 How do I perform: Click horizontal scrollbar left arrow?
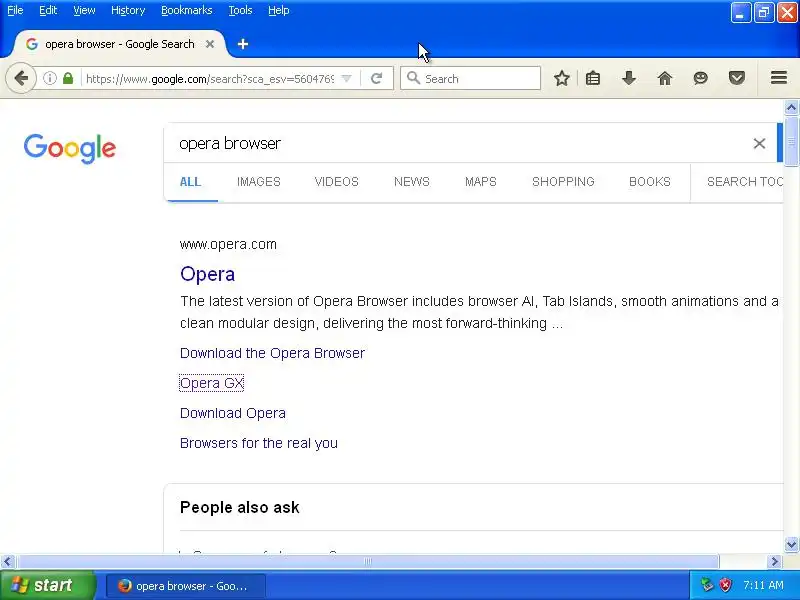pos(7,562)
